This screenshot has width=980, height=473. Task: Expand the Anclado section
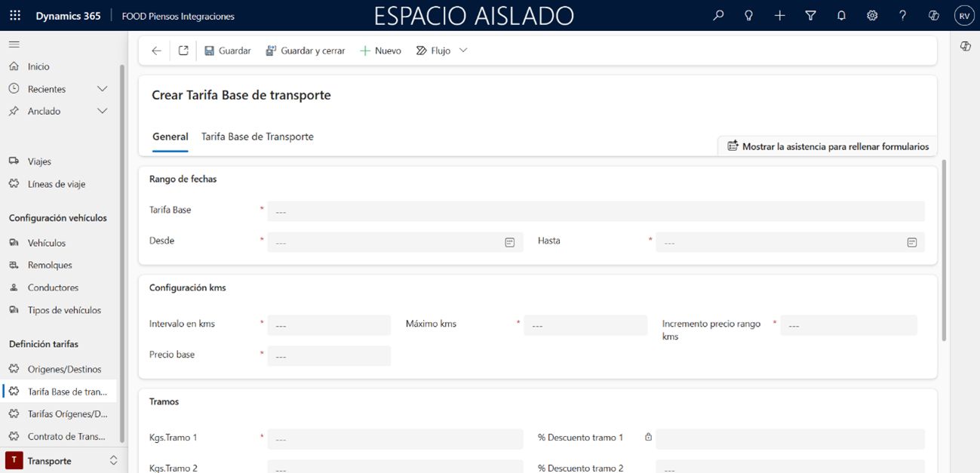coord(102,111)
